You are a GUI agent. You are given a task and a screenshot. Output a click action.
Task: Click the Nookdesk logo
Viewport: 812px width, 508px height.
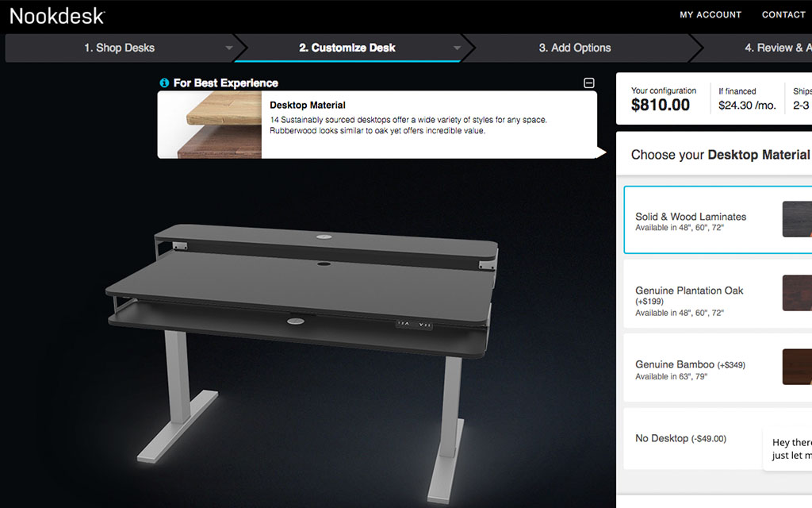(x=57, y=16)
